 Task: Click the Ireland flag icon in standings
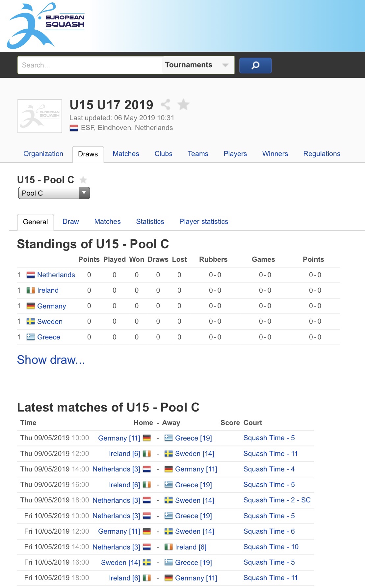31,290
